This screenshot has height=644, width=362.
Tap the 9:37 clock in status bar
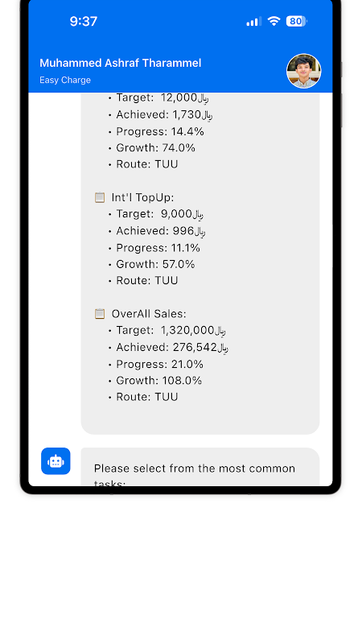pyautogui.click(x=84, y=22)
